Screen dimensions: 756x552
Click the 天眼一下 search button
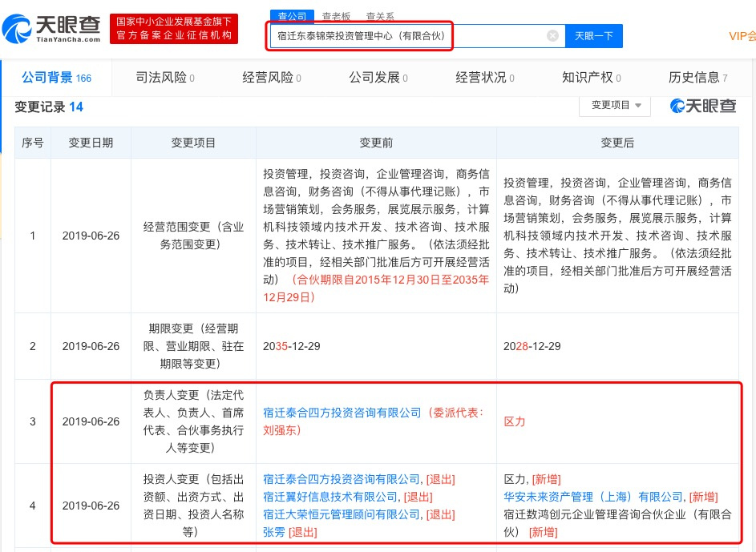pyautogui.click(x=593, y=36)
